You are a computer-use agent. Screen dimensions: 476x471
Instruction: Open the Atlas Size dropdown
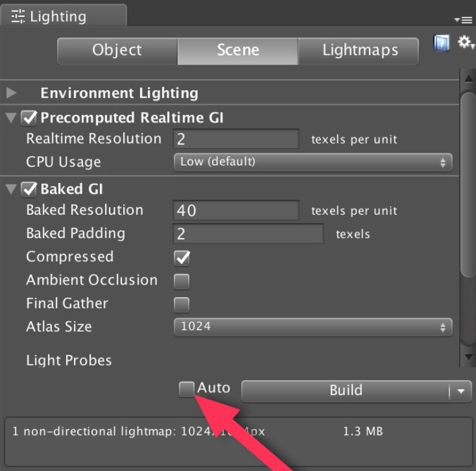pyautogui.click(x=313, y=327)
